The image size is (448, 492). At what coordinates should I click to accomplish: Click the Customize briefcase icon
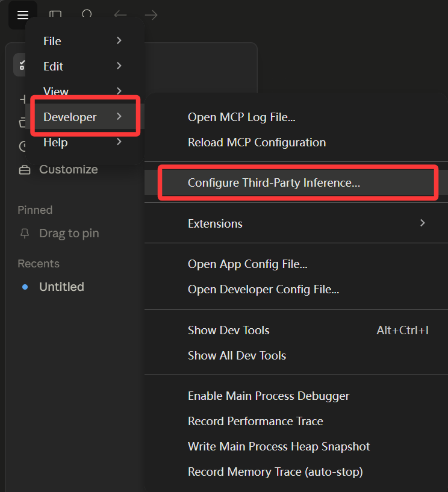[24, 170]
